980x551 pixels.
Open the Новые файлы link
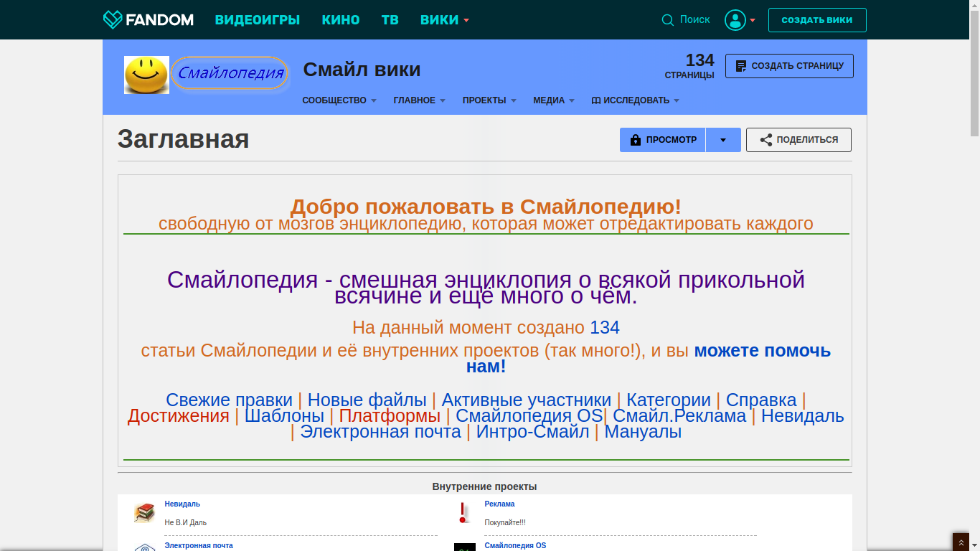[x=367, y=400]
